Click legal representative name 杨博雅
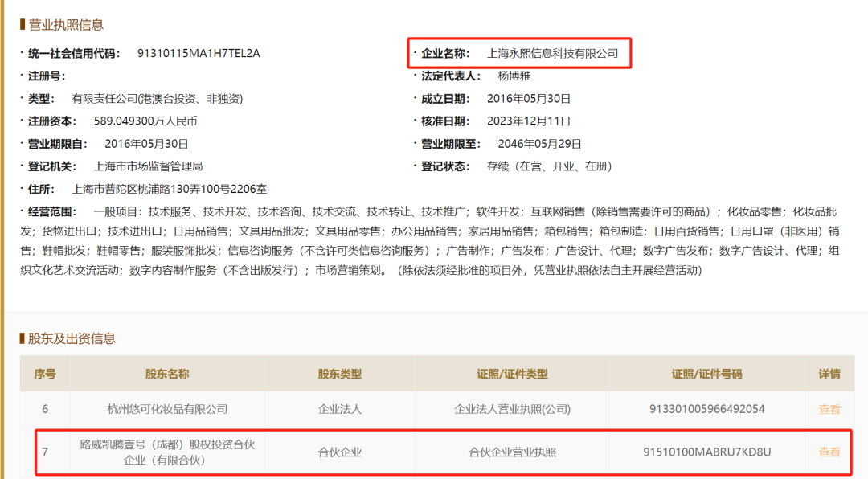 (514, 76)
